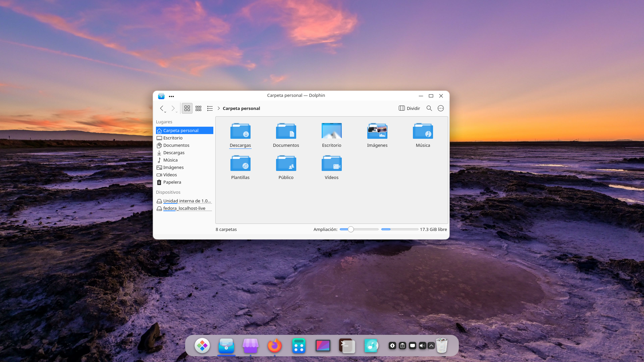Click the Dispositivos section header
This screenshot has width=644, height=362.
pos(168,192)
